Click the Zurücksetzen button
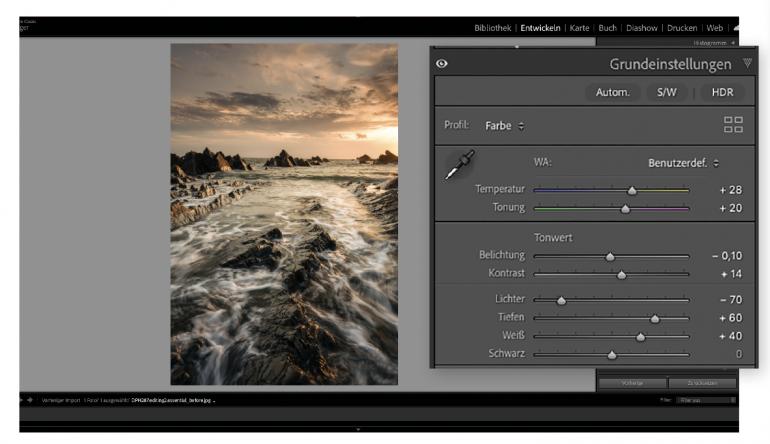 pos(702,383)
